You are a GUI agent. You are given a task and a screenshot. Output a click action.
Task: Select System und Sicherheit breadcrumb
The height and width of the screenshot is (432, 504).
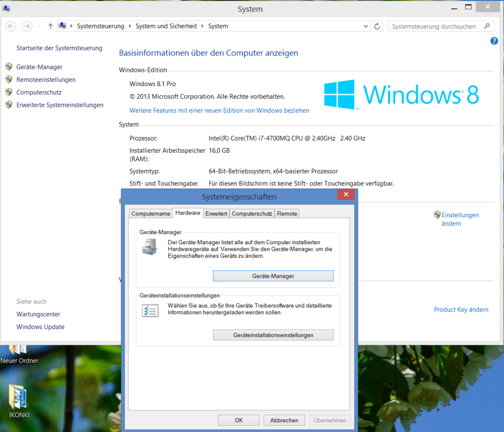coord(166,26)
